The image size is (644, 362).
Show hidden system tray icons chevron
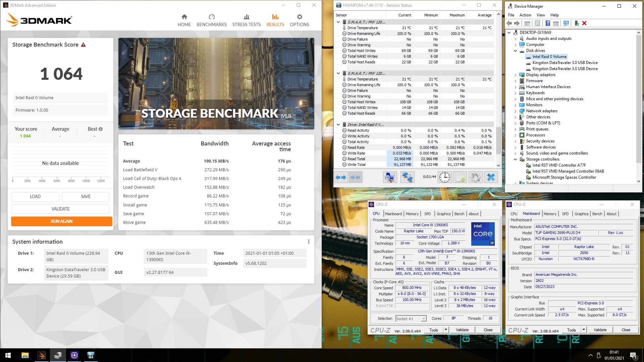coord(590,355)
